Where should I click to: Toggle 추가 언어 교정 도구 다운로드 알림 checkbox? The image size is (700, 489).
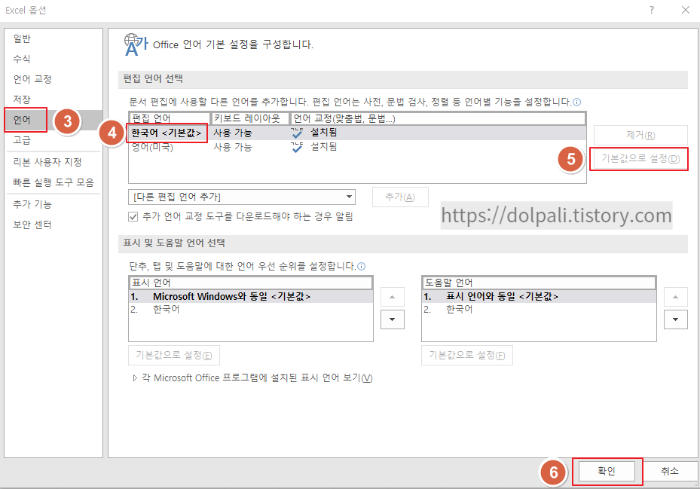click(133, 217)
